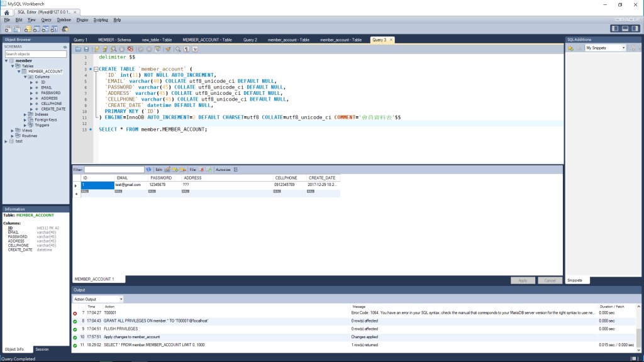Click the create new view icon
644x362 pixels.
pos(45,29)
